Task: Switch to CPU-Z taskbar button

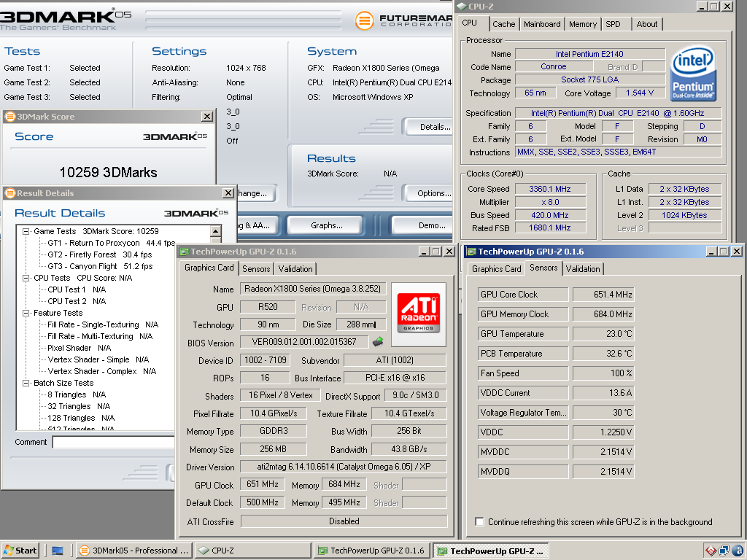Action: coord(253,551)
